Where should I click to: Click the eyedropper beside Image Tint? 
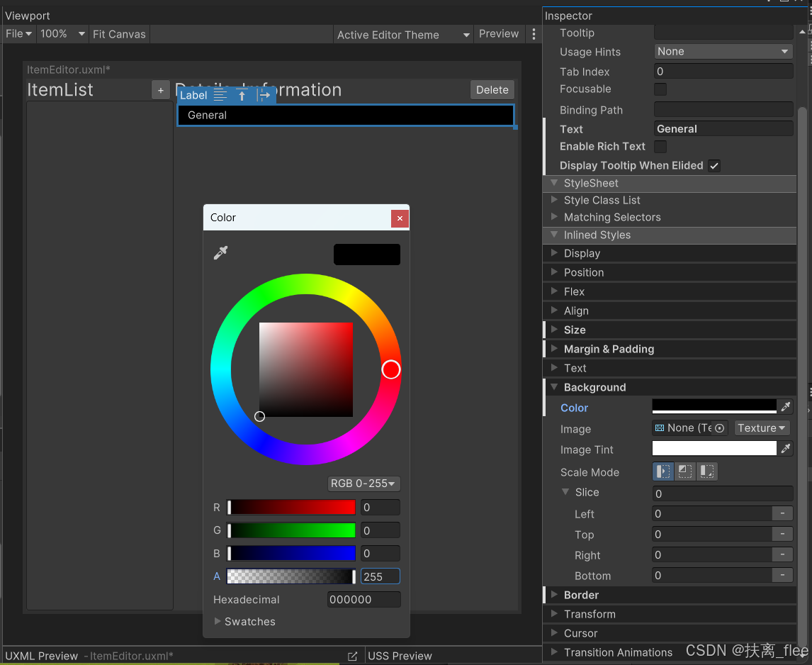[x=785, y=449]
